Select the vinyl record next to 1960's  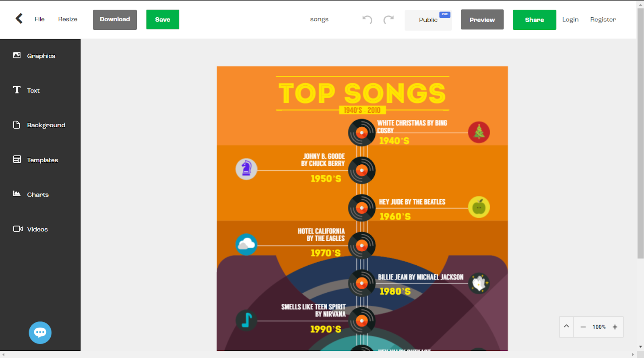(x=362, y=208)
